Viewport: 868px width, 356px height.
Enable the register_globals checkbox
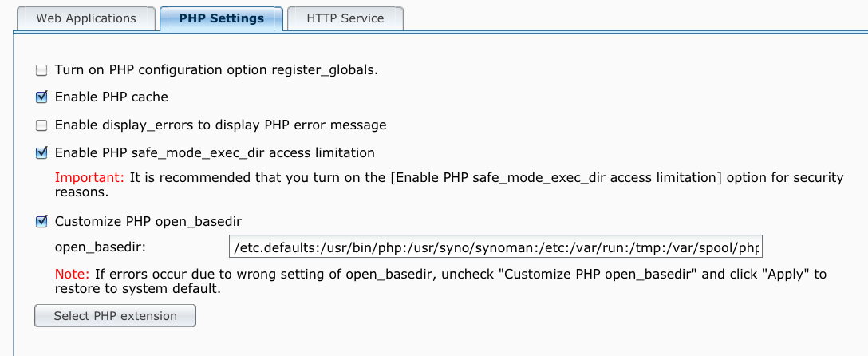point(41,70)
